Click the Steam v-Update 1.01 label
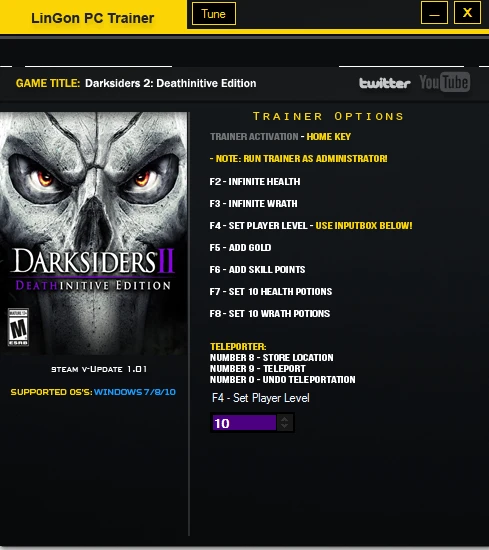The image size is (489, 550). click(99, 369)
